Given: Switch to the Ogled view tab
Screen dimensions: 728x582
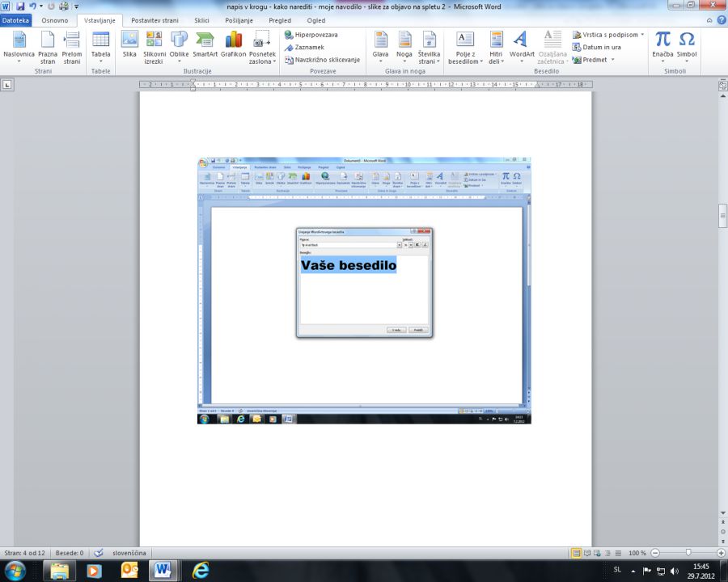Looking at the screenshot, I should coord(316,20).
